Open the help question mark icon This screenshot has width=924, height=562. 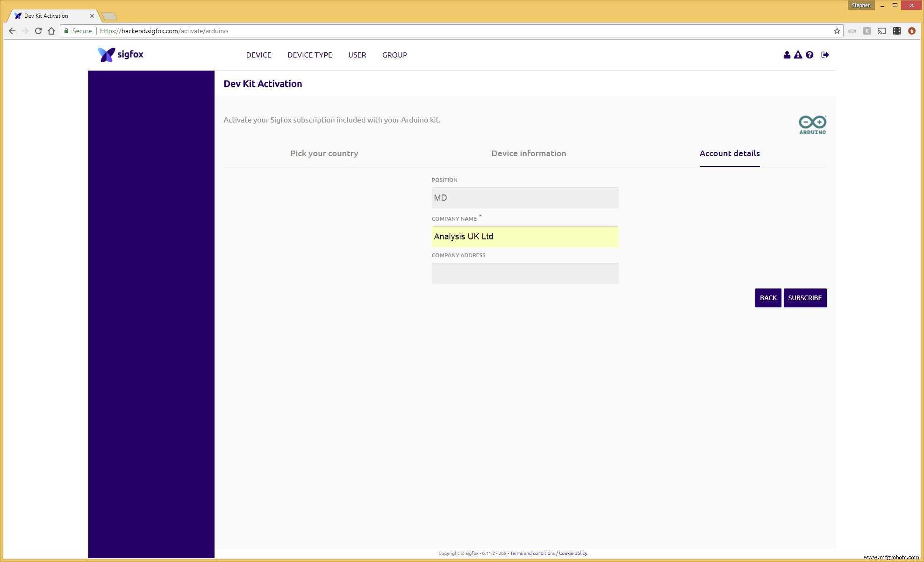coord(809,55)
